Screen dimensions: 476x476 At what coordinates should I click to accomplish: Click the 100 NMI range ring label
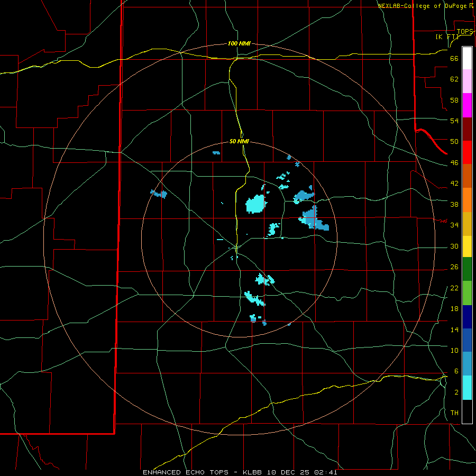[x=239, y=43]
